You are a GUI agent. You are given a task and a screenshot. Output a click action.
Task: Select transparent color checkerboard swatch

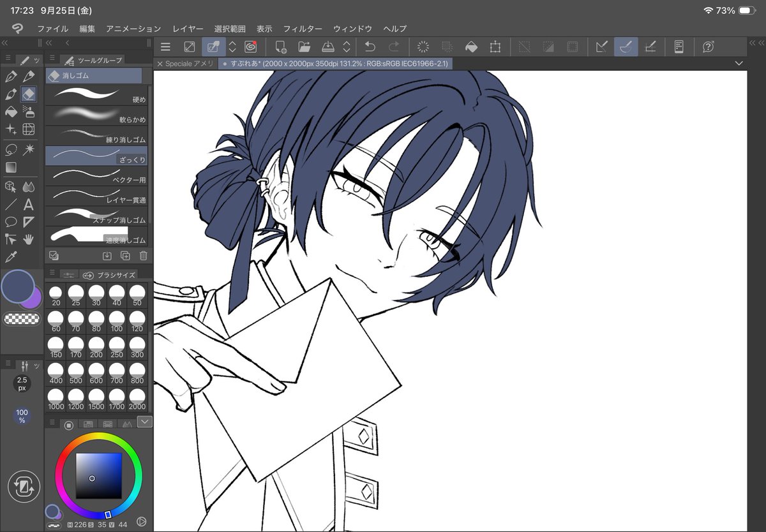22,318
